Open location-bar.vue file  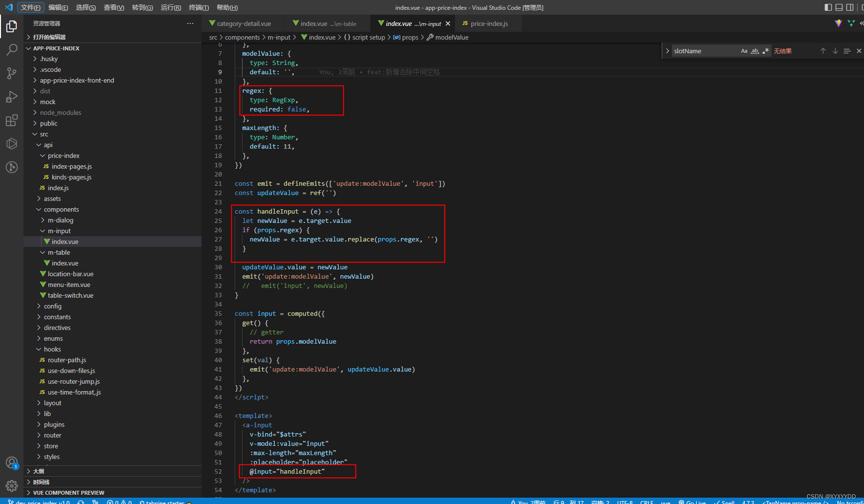(112, 274)
